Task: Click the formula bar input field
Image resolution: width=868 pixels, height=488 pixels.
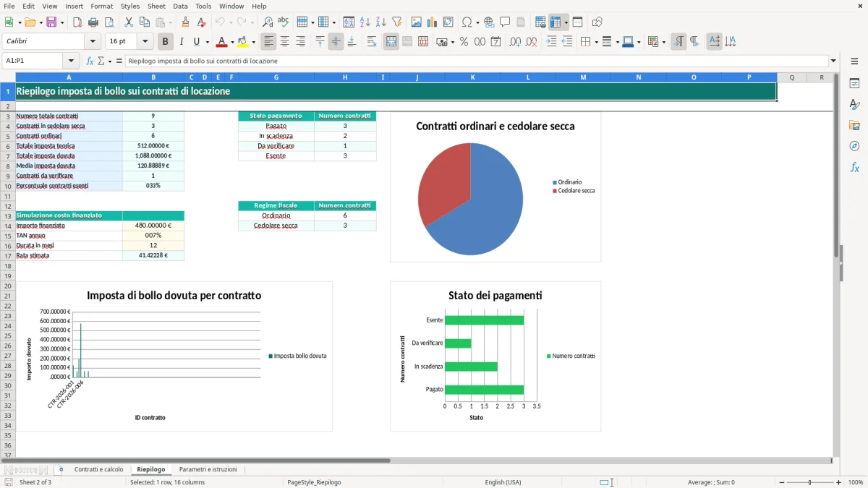Action: 476,61
